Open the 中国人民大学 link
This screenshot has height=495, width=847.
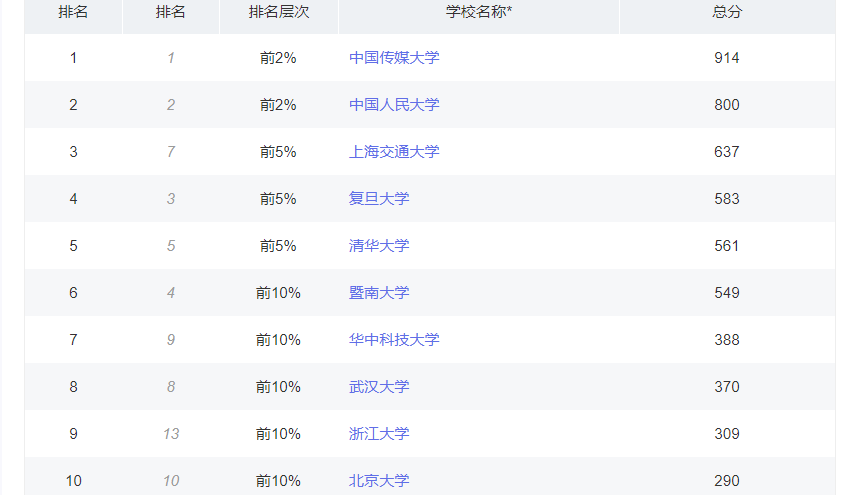pos(394,105)
